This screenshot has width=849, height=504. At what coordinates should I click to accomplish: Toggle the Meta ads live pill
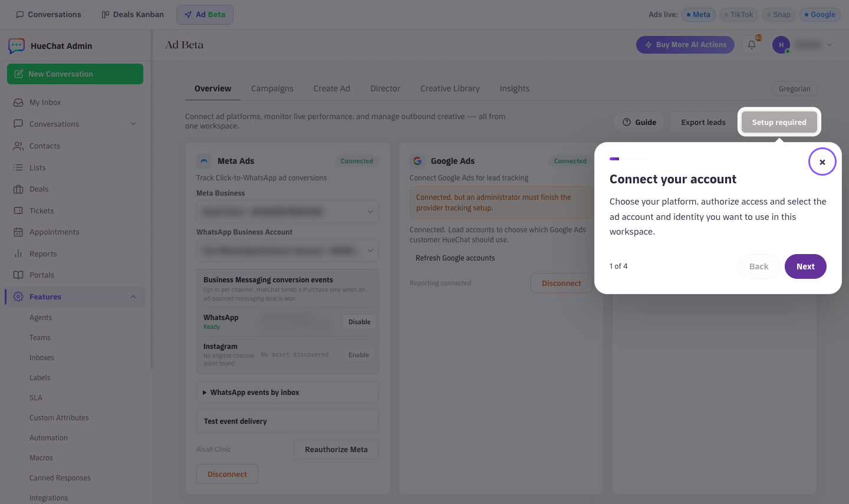(699, 15)
